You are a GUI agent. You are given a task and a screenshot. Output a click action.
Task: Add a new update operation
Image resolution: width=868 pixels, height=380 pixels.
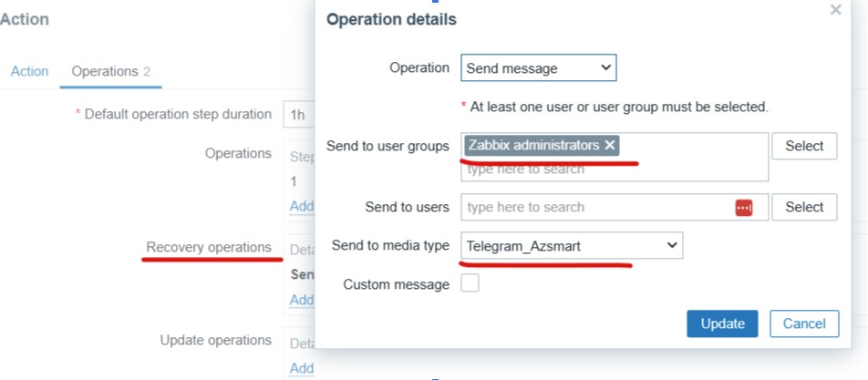302,368
